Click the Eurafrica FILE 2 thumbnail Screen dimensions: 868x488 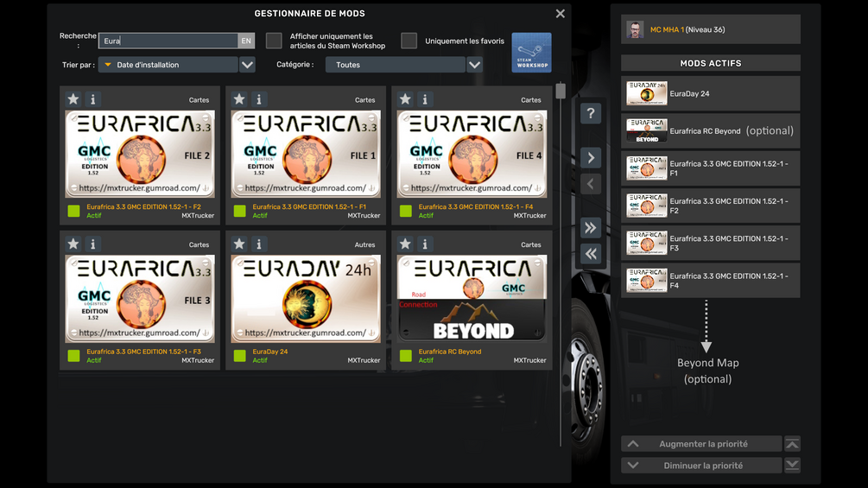coord(140,154)
